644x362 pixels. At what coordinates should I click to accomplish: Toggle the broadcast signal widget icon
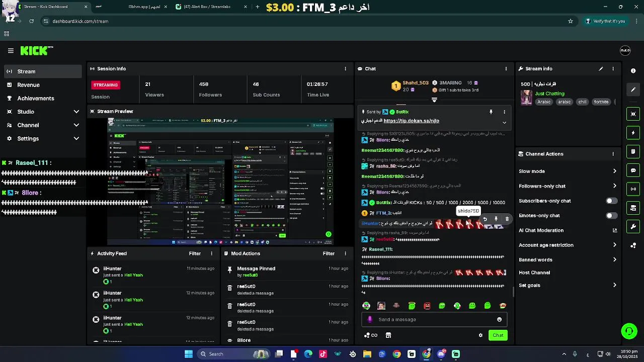[633, 189]
